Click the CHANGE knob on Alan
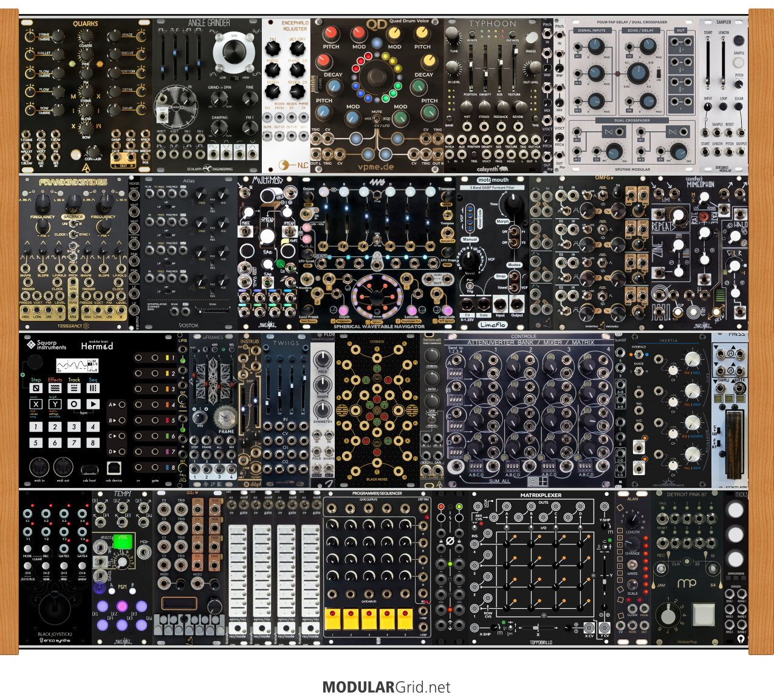 632,543
